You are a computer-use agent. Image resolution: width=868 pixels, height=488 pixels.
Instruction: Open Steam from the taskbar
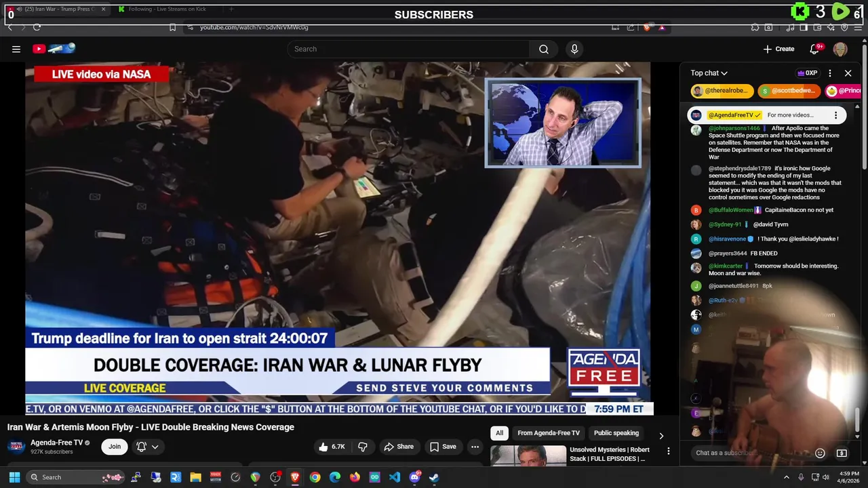(434, 477)
